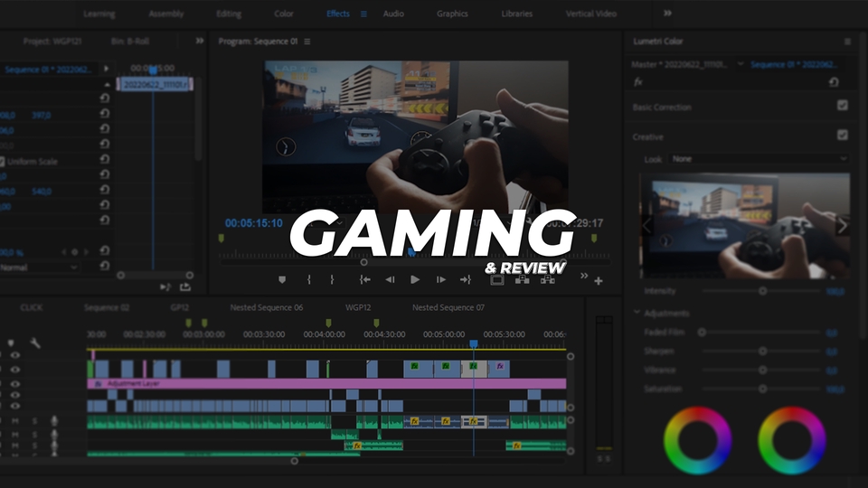Open the Nested Sequence 06 timeline tab

(x=266, y=307)
